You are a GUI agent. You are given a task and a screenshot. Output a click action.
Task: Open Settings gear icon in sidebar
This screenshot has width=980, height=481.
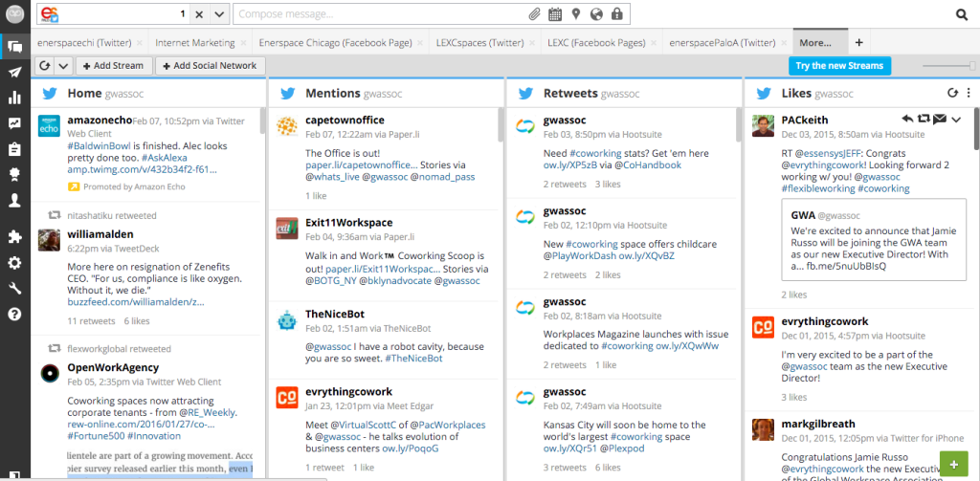pos(15,263)
